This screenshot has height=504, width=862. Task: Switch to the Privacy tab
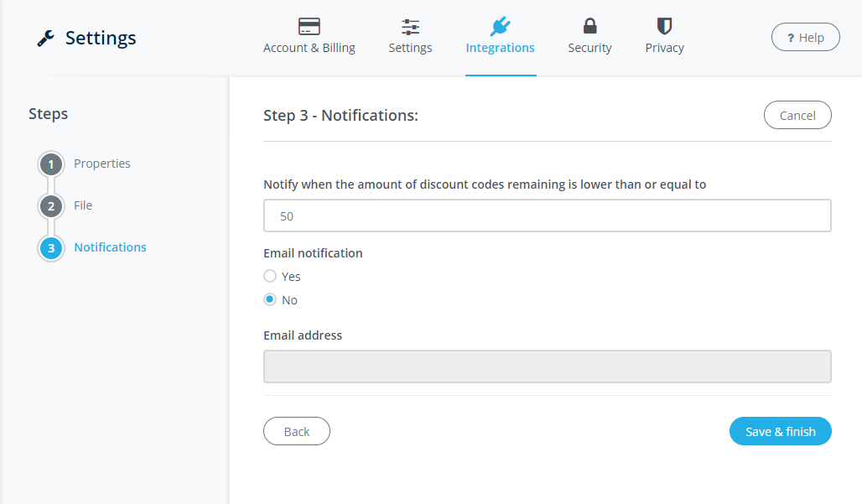(x=663, y=37)
